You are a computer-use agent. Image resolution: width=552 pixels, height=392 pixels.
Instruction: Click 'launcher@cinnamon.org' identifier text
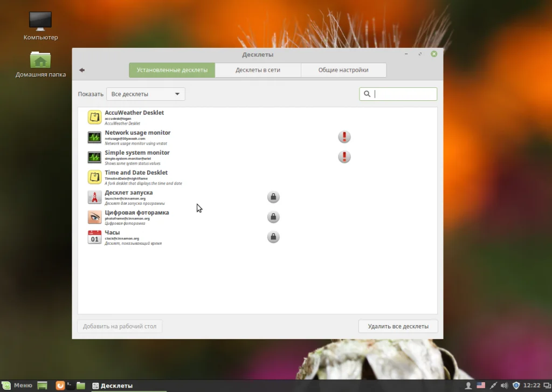tap(125, 198)
